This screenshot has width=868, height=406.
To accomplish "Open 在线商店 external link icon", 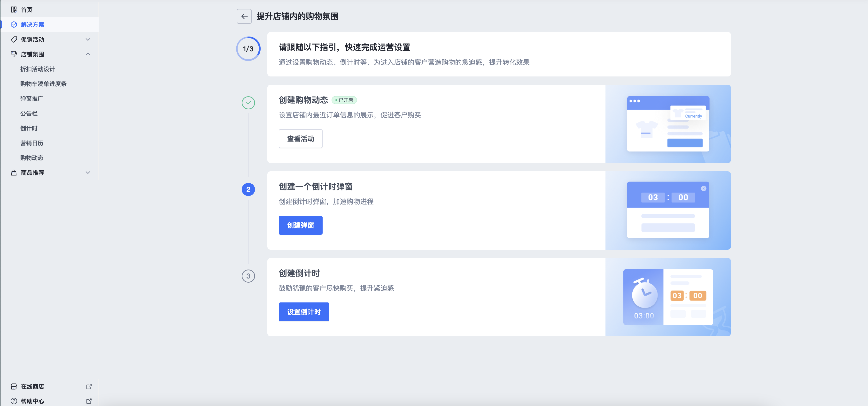I will pos(89,386).
